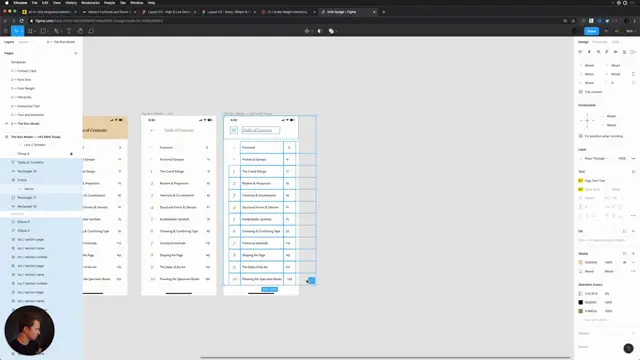The image size is (640, 360).
Task: Switch to the Prototype tab
Action: tap(600, 42)
